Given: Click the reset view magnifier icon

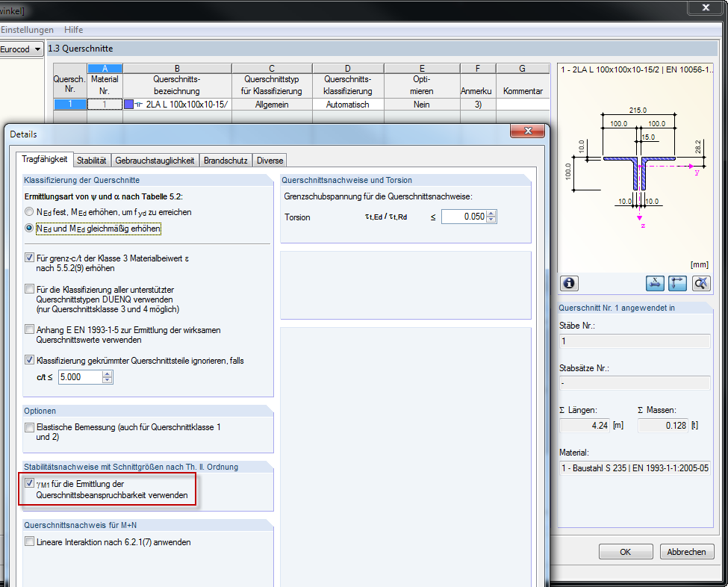Looking at the screenshot, I should click(701, 283).
